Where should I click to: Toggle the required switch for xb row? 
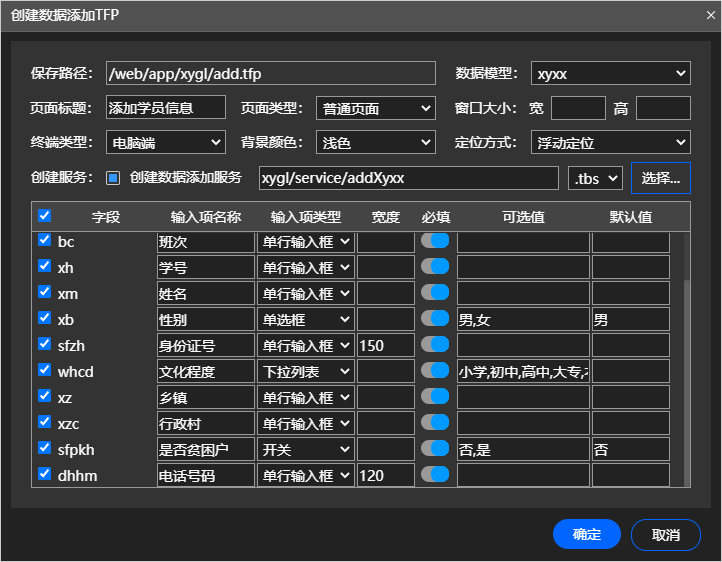click(435, 318)
